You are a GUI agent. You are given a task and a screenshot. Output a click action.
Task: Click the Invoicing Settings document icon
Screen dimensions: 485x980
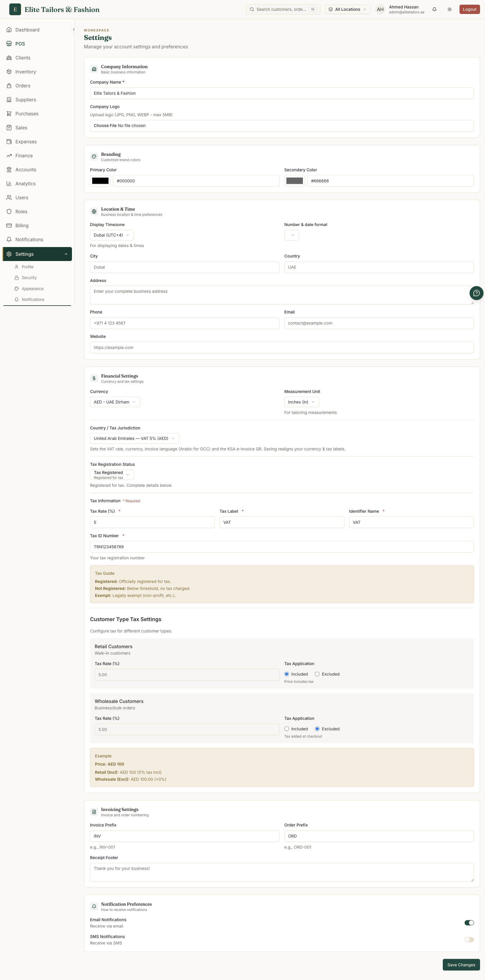94,812
